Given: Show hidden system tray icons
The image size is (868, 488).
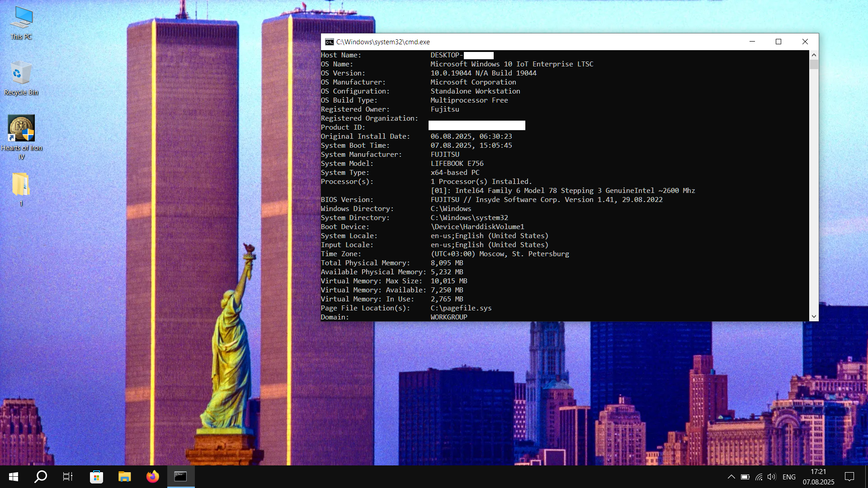Looking at the screenshot, I should (731, 477).
